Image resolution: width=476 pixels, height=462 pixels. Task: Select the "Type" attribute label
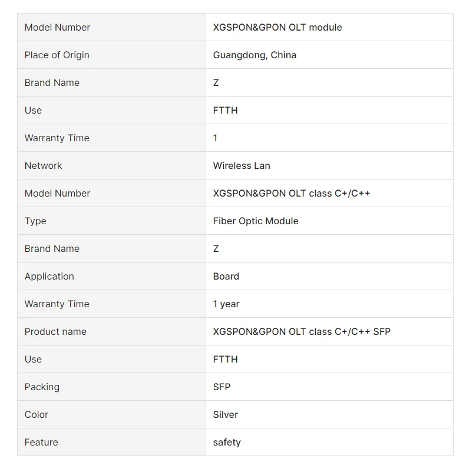tap(35, 221)
